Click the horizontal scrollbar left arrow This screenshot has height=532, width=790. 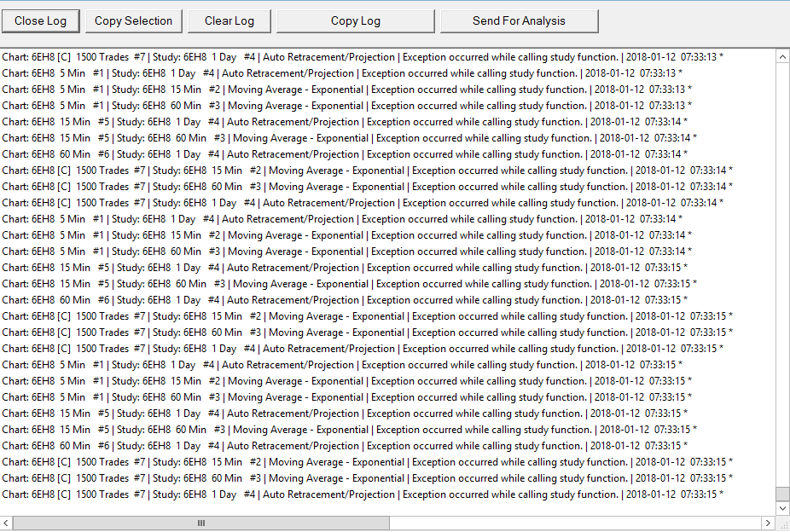[6, 523]
